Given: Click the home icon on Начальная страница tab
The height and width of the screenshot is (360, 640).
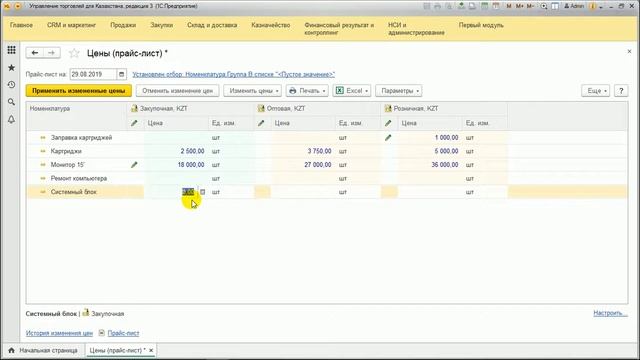Looking at the screenshot, I should pos(11,350).
